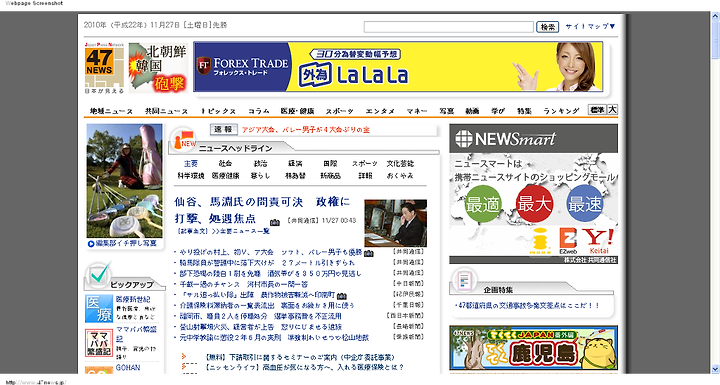Screen dimensions: 720x385
Task: Focus the site search input field
Action: [449, 27]
